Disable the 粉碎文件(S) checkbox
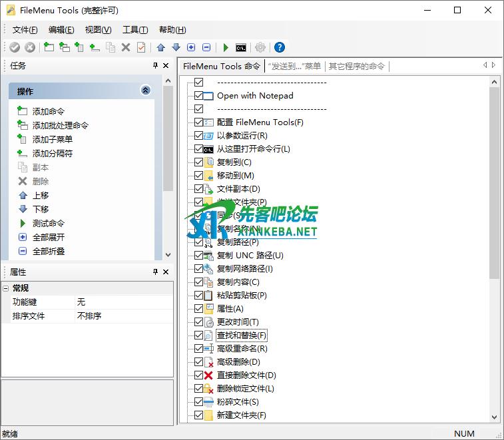The width and height of the screenshot is (504, 440). coord(198,402)
